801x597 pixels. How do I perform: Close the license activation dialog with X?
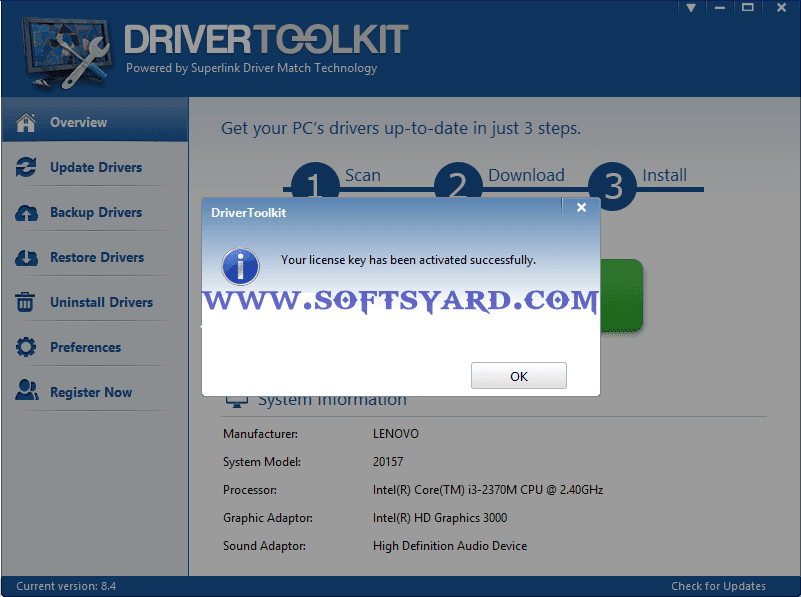(581, 207)
